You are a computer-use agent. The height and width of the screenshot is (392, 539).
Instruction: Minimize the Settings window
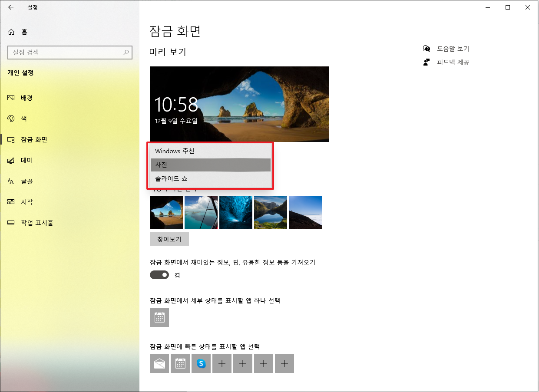pos(488,7)
